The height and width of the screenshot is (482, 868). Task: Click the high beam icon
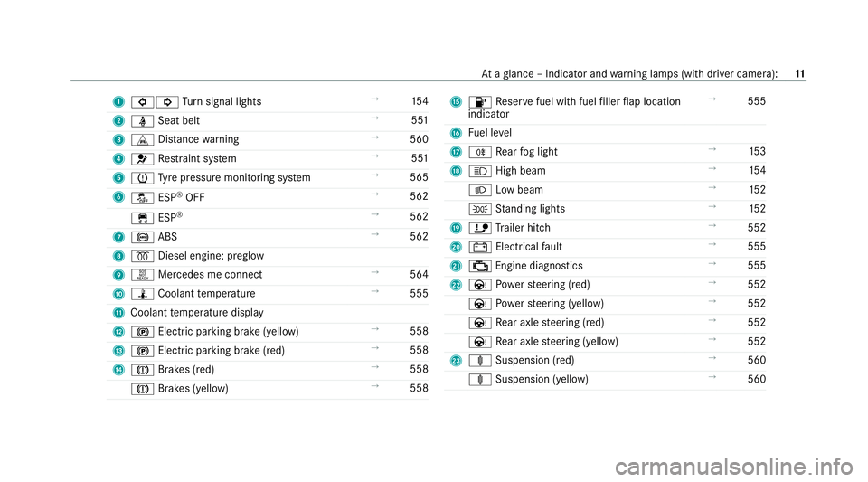click(480, 171)
